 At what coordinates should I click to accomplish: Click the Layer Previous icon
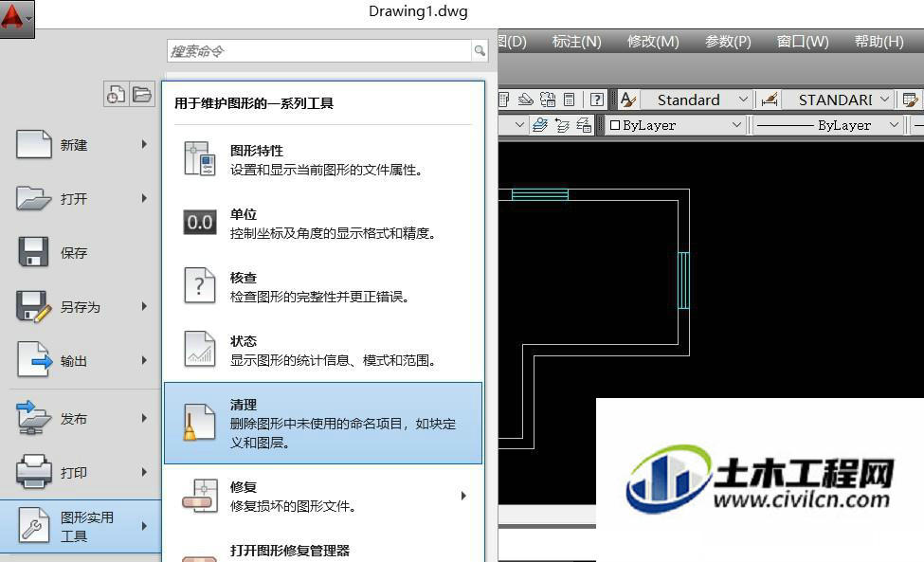[562, 125]
